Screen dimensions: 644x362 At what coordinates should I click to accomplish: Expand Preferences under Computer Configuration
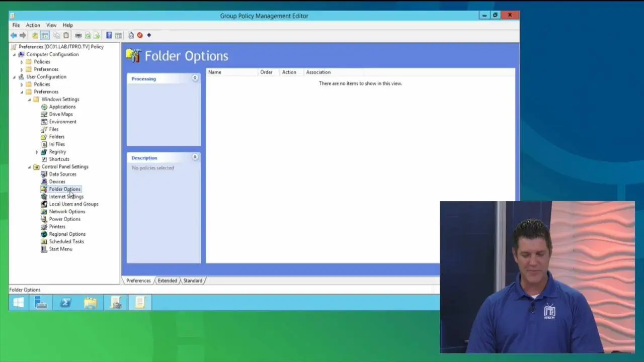(x=22, y=69)
